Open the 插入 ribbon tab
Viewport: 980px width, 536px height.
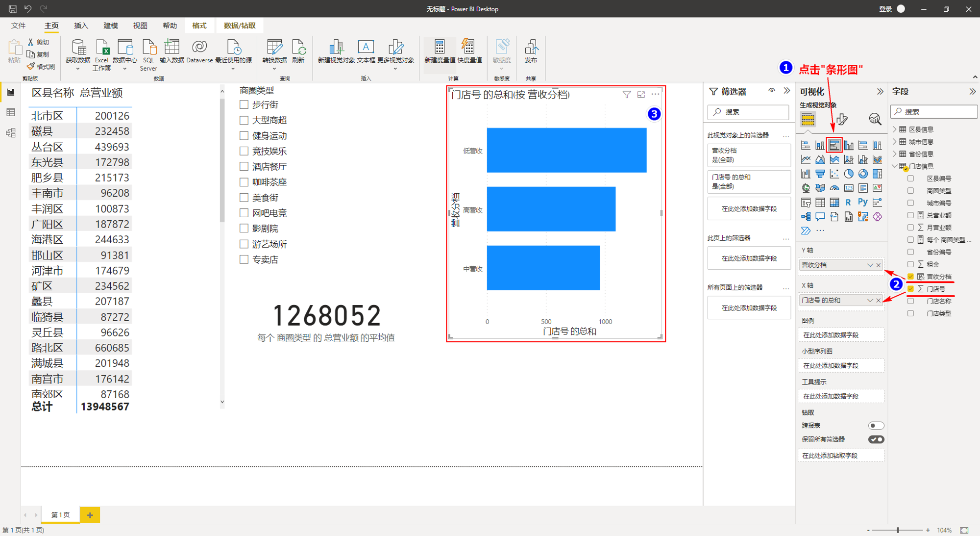point(81,26)
